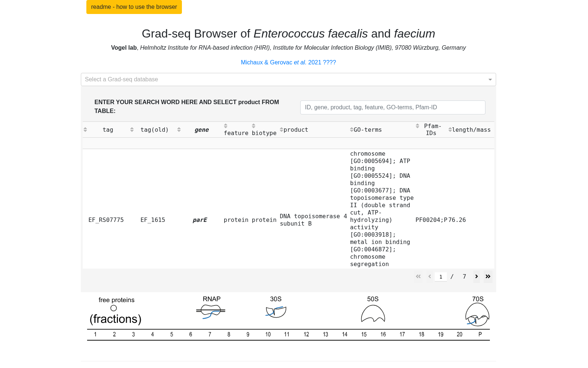
Task: Go to first page of table
Action: (418, 276)
